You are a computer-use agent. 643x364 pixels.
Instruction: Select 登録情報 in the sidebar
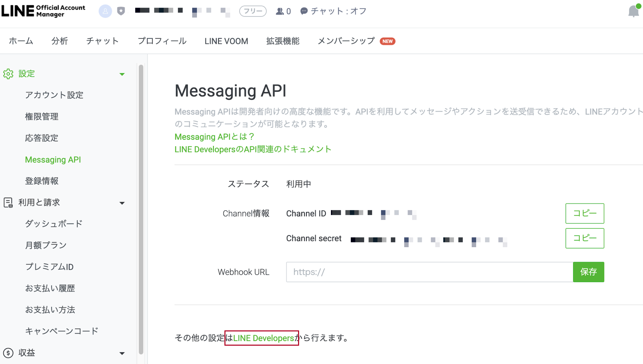pyautogui.click(x=42, y=181)
